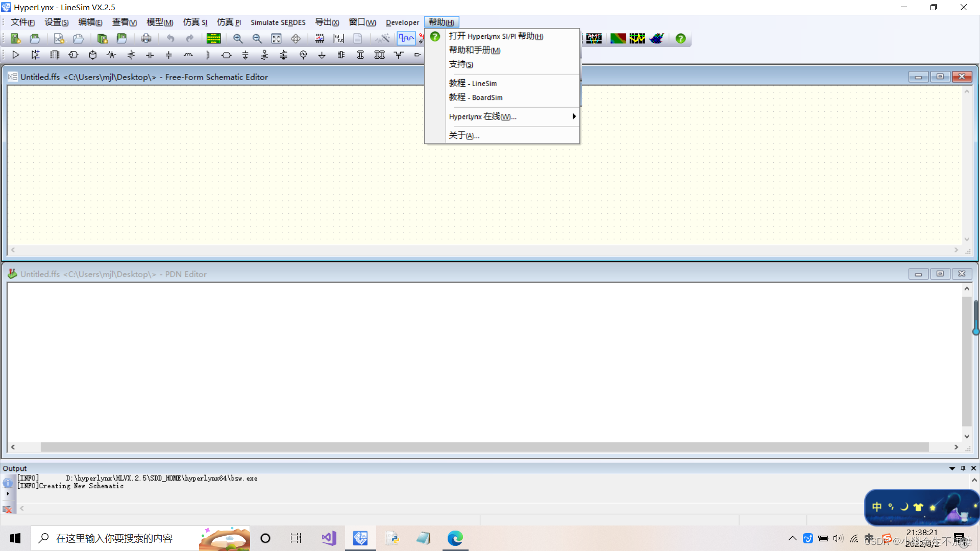Add an IC driver triangle component

(15, 55)
